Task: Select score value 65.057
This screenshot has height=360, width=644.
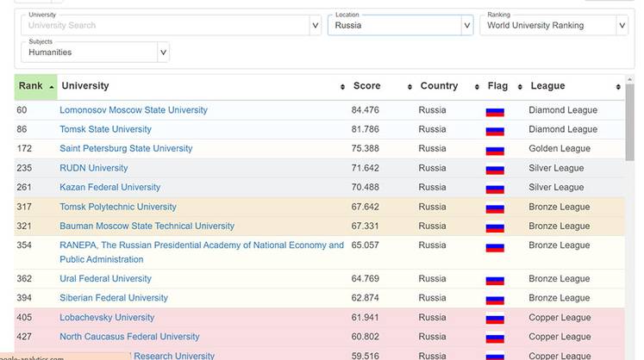Action: coord(366,245)
